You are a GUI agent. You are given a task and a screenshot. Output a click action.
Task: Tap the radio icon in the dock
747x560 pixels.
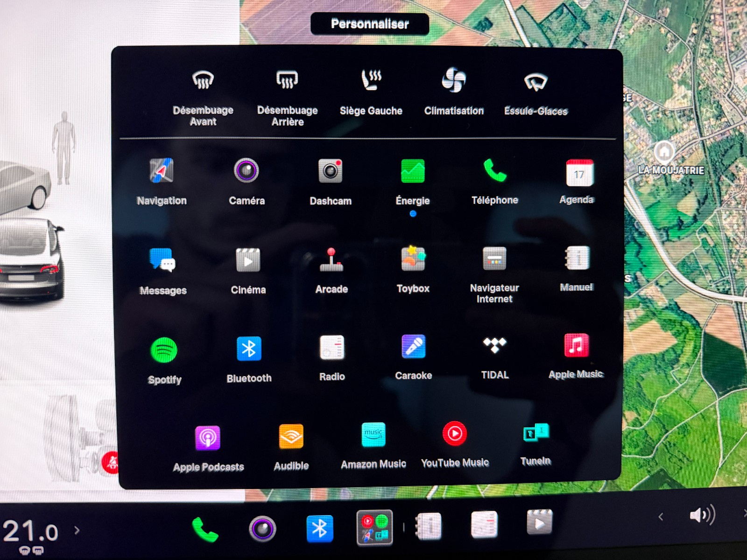click(484, 524)
